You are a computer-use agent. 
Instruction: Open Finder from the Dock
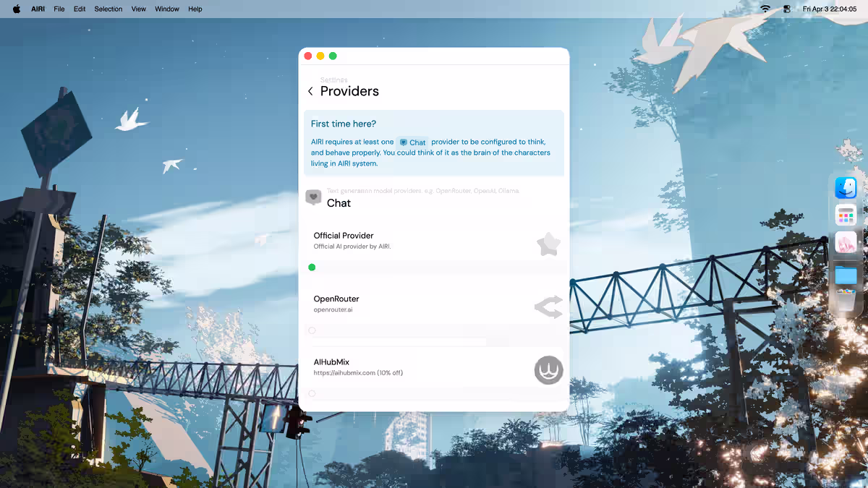[x=846, y=188]
